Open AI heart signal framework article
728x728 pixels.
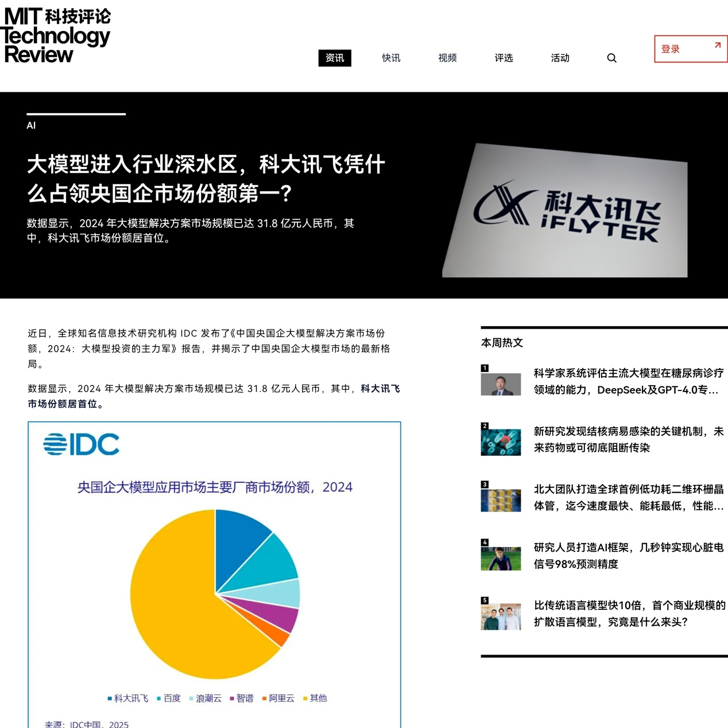628,555
